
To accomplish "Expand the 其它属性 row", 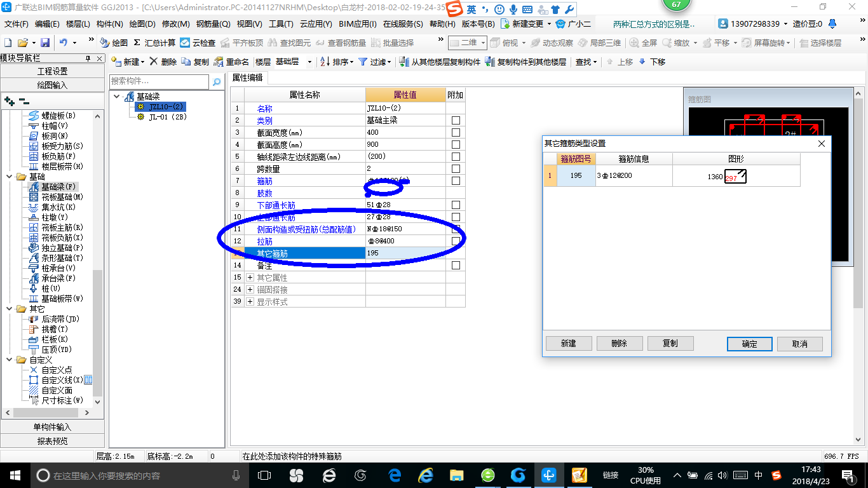I will [250, 278].
